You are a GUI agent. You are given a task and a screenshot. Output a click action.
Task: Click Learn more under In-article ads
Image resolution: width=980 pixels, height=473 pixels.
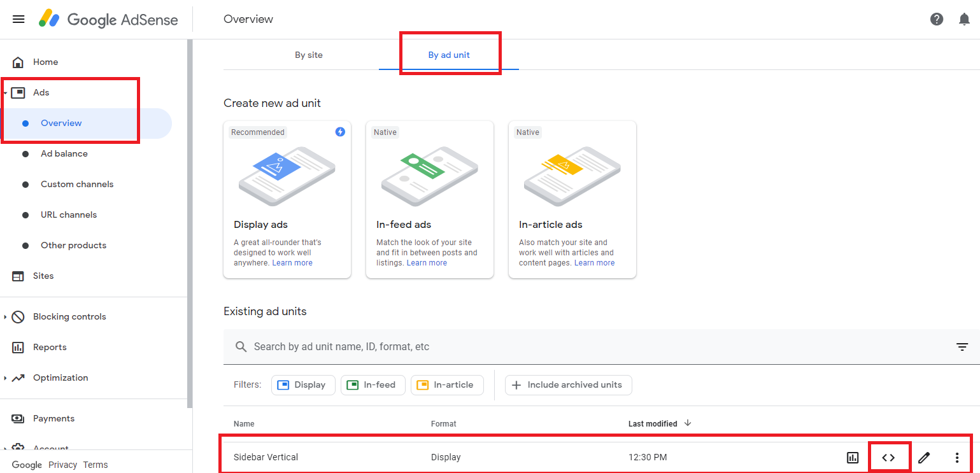[594, 263]
